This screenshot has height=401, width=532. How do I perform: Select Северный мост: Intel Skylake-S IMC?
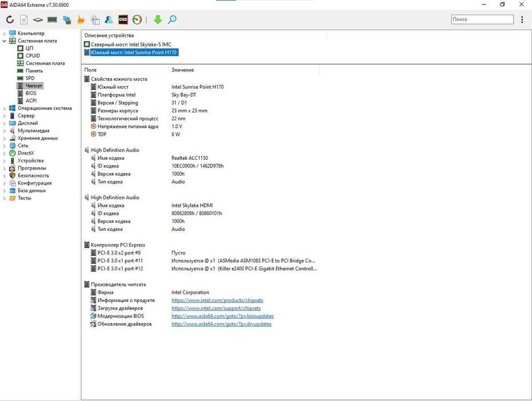(131, 45)
